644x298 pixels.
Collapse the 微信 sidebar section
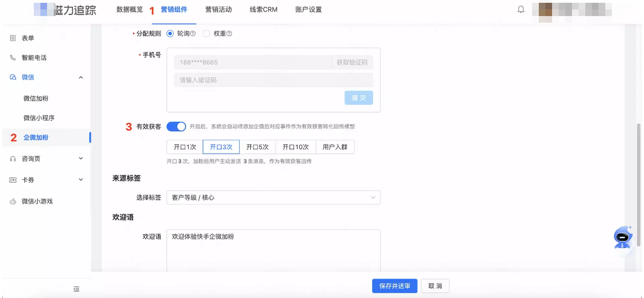pyautogui.click(x=80, y=78)
